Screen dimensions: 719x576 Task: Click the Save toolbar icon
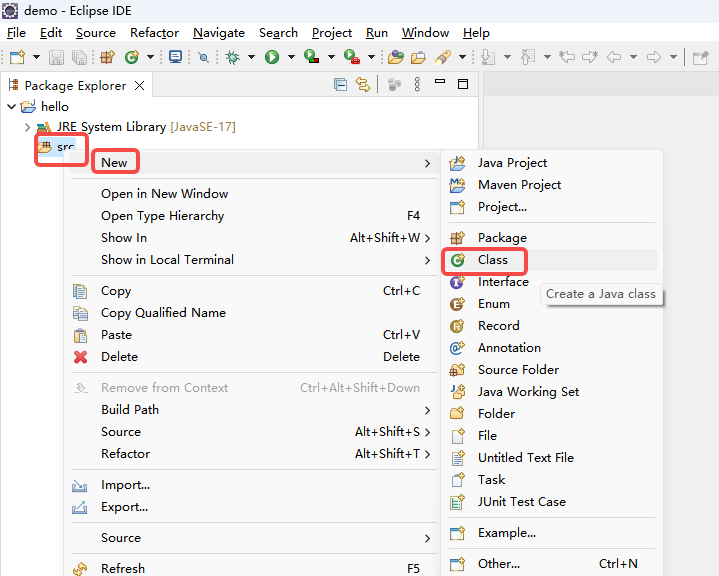click(x=56, y=57)
